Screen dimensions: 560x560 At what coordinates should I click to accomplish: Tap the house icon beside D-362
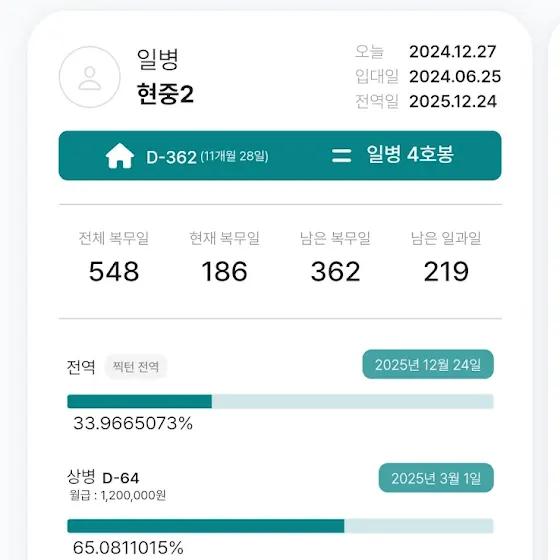[x=120, y=156]
